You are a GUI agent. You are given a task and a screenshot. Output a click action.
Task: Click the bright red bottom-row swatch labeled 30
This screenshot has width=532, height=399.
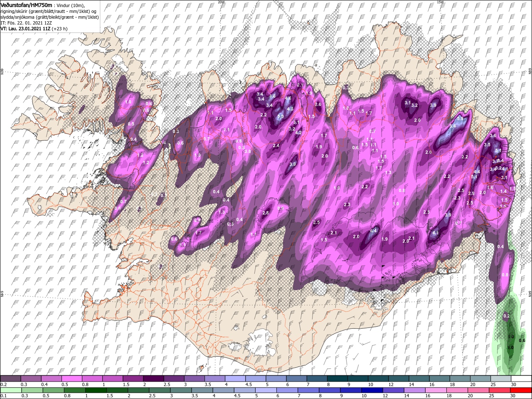click(521, 390)
